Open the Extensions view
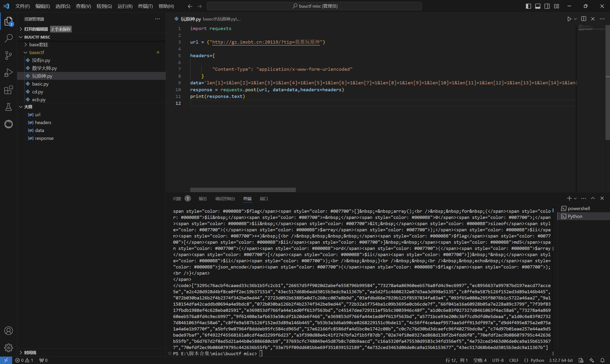This screenshot has height=364, width=610. [9, 90]
